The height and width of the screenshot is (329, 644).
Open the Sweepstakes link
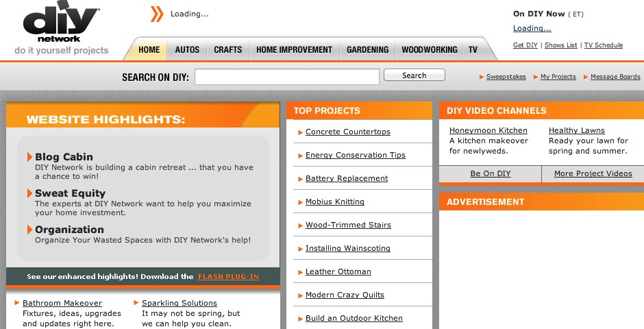506,77
